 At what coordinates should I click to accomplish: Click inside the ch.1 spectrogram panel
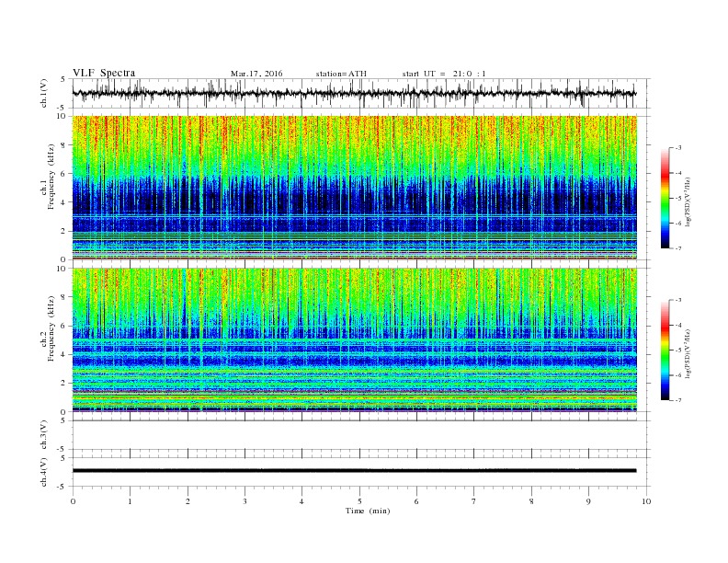[355, 188]
